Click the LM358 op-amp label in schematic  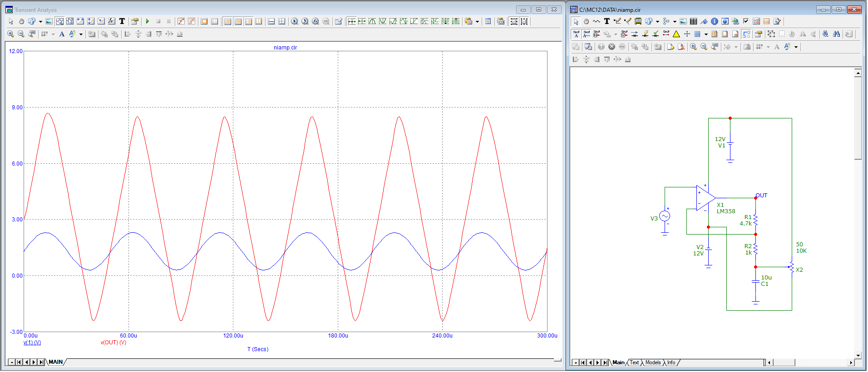click(x=726, y=211)
